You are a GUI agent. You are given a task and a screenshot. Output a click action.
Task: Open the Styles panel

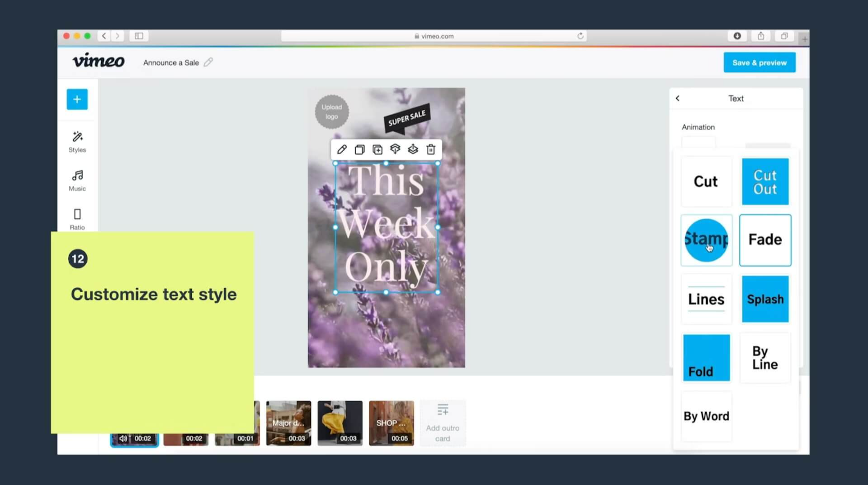point(77,142)
